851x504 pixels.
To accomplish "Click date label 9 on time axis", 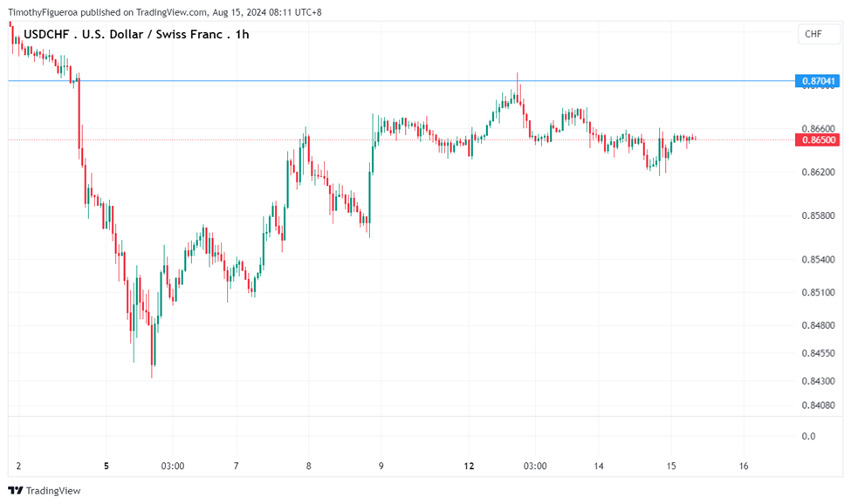I will pos(381,466).
